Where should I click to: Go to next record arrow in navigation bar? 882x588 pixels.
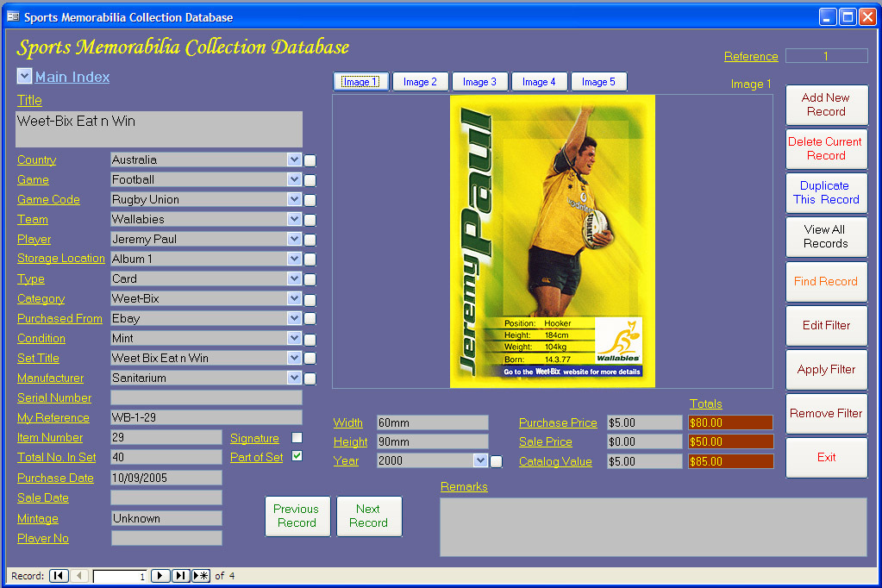pyautogui.click(x=160, y=576)
